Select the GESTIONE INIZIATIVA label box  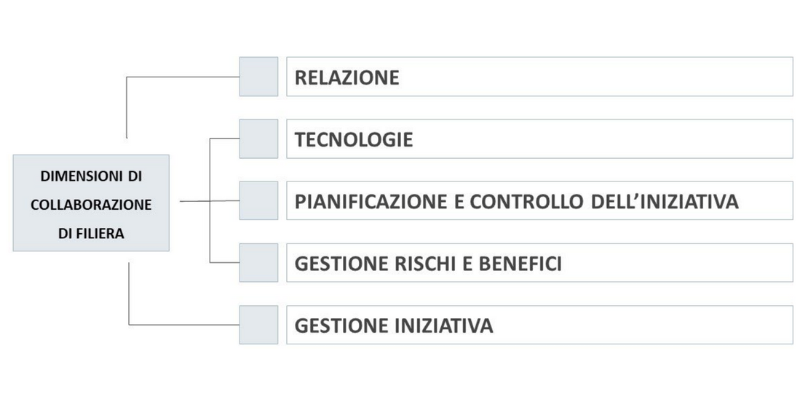540,325
